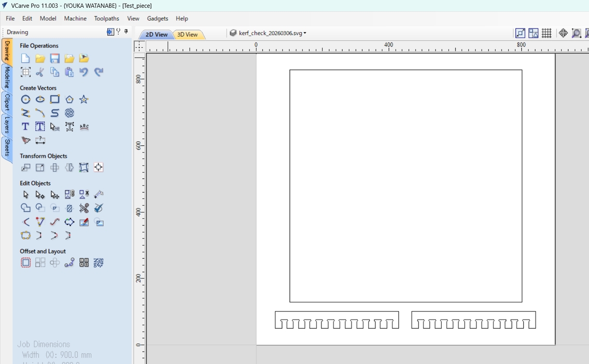
Task: Open the Modeling side tab
Action: tap(7, 77)
